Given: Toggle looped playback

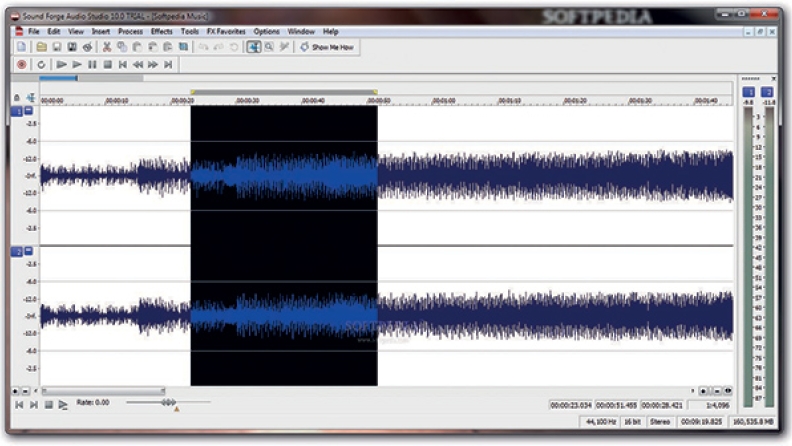Looking at the screenshot, I should [41, 65].
